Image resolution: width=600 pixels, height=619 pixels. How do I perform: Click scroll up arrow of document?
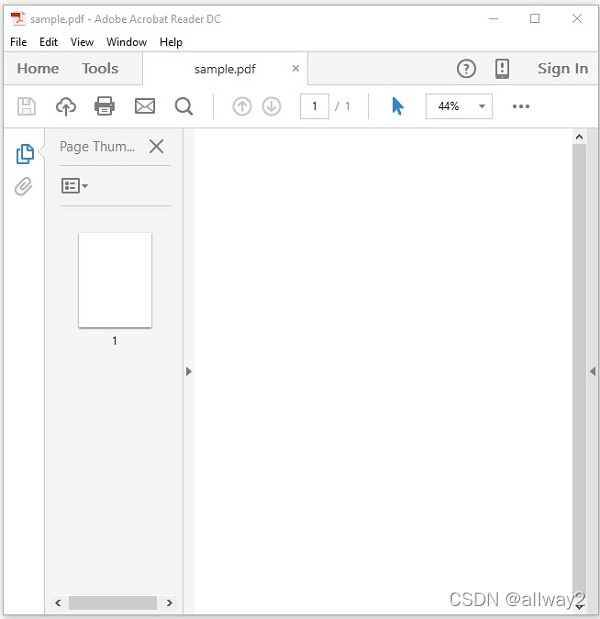tap(579, 137)
